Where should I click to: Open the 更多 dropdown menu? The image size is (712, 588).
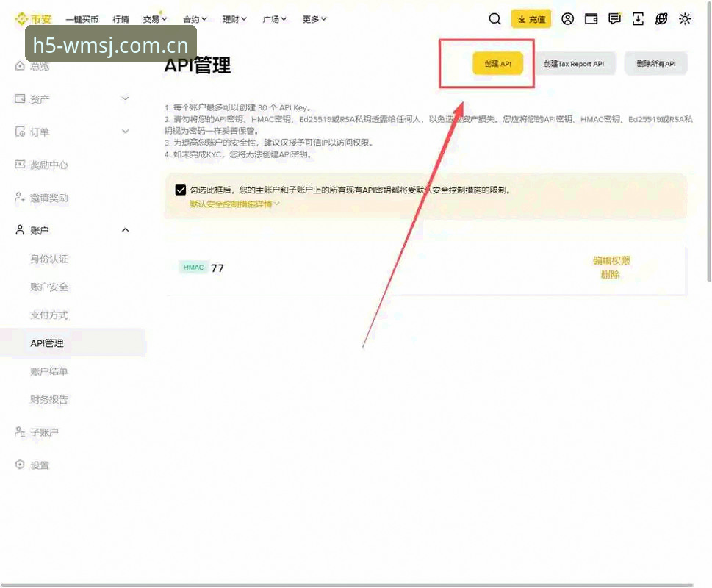(x=314, y=19)
